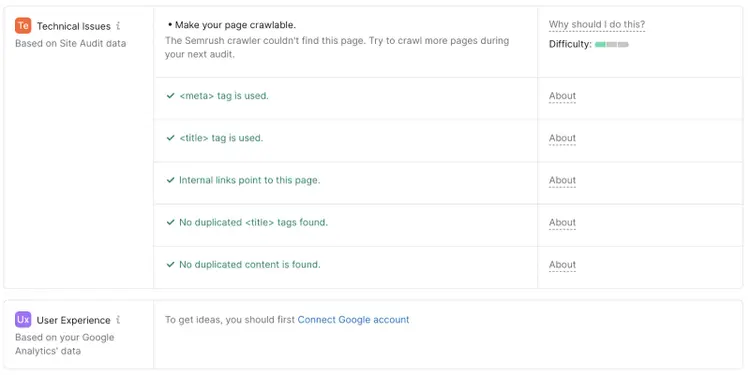Click Based on Site Audit data text
This screenshot has width=750, height=375.
(71, 44)
